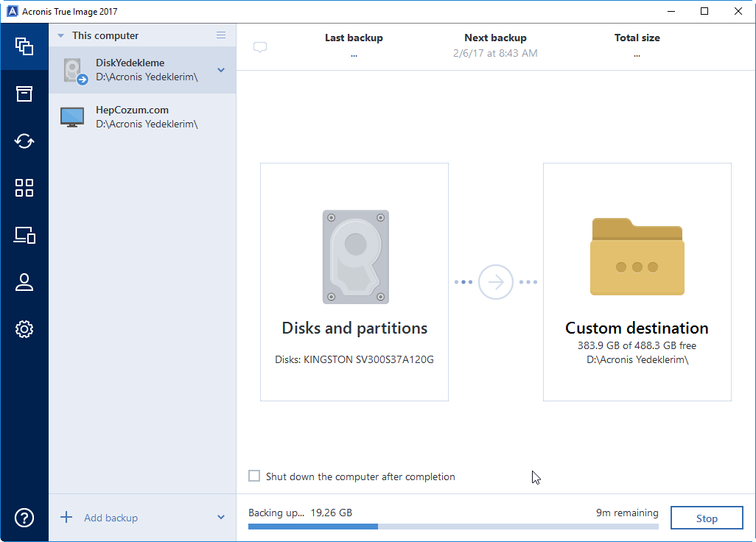
Task: Open the Help question mark icon
Action: pos(24,518)
